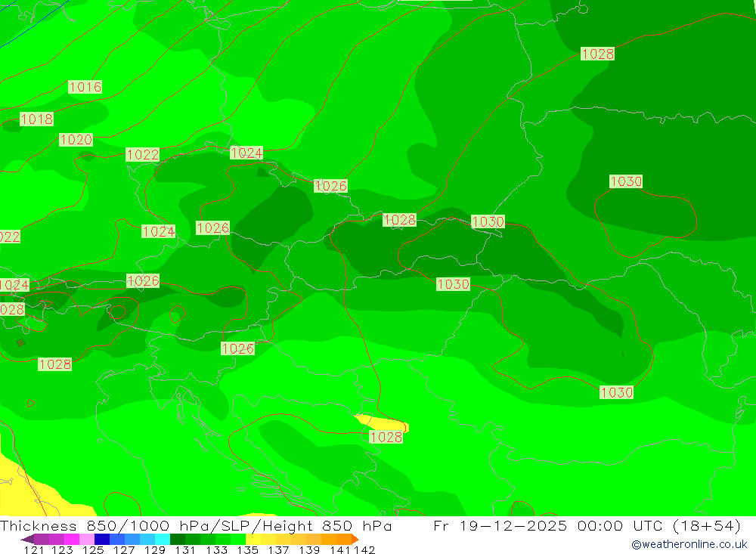756x554 pixels.
Task: Click the legend value 123
Action: (x=62, y=549)
